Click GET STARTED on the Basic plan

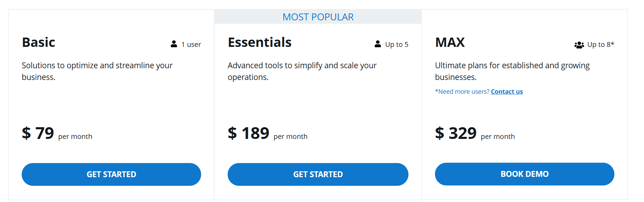click(111, 174)
